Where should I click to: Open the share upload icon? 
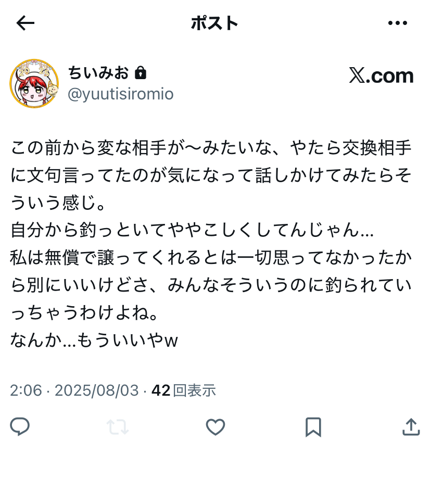coord(411,427)
